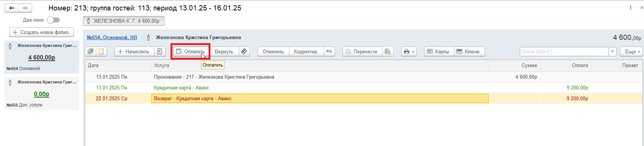This screenshot has height=146, width=644.
Task: Click Преавт. column header
Action: [617, 65]
